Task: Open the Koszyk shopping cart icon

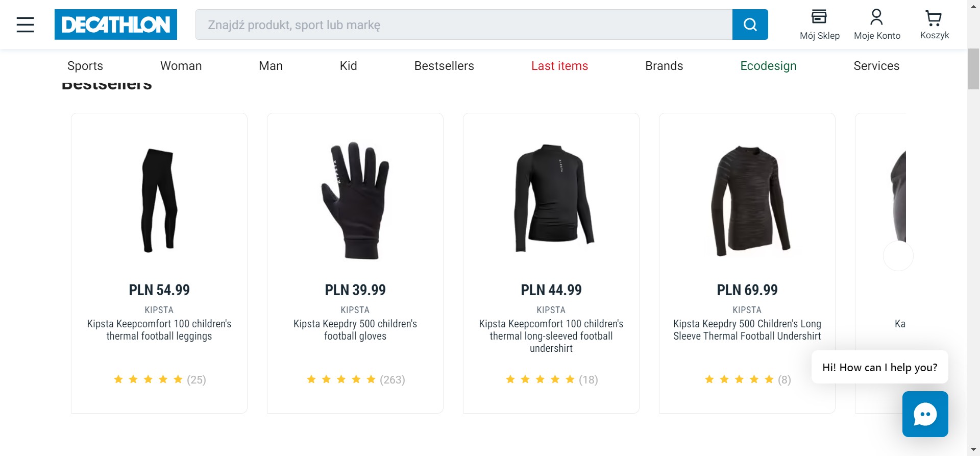Action: coord(934,18)
